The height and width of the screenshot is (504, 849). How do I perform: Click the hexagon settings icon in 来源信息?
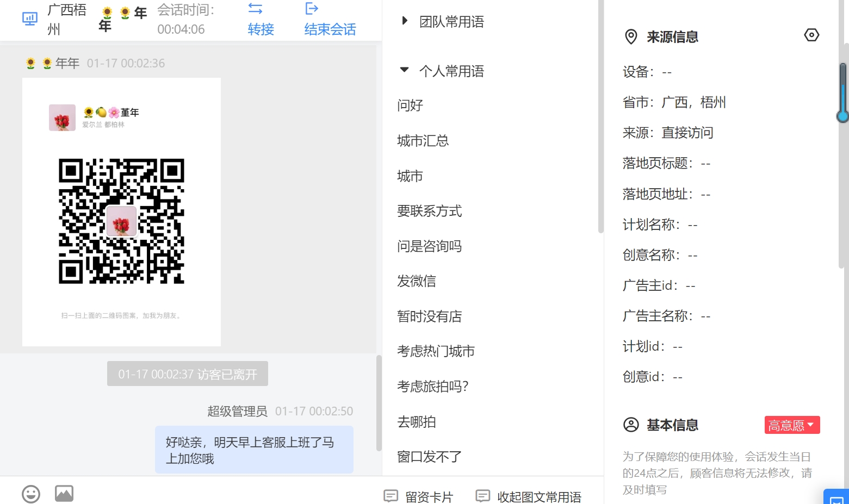(x=811, y=35)
